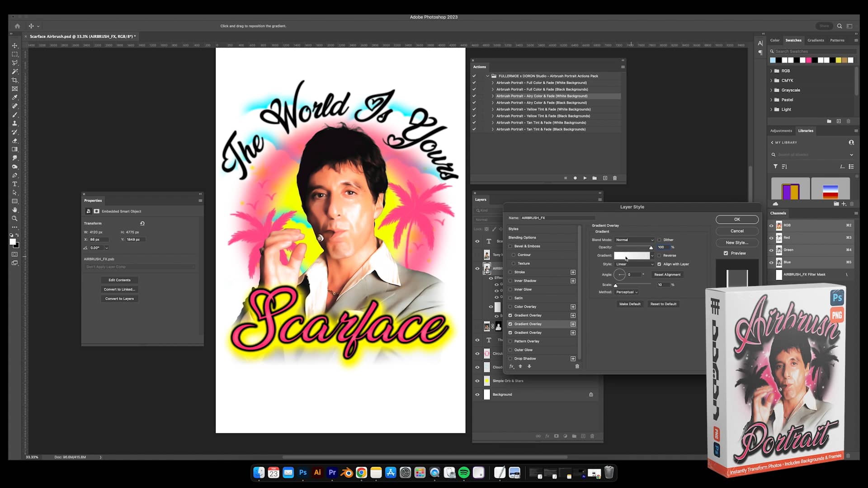Select the Zoom tool
The width and height of the screenshot is (868, 488).
[x=15, y=219]
